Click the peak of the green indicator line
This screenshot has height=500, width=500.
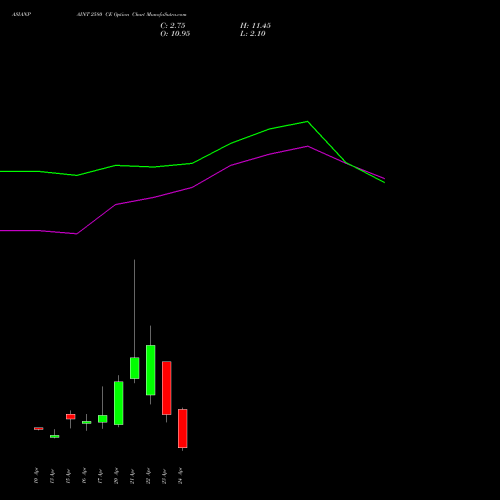point(307,121)
